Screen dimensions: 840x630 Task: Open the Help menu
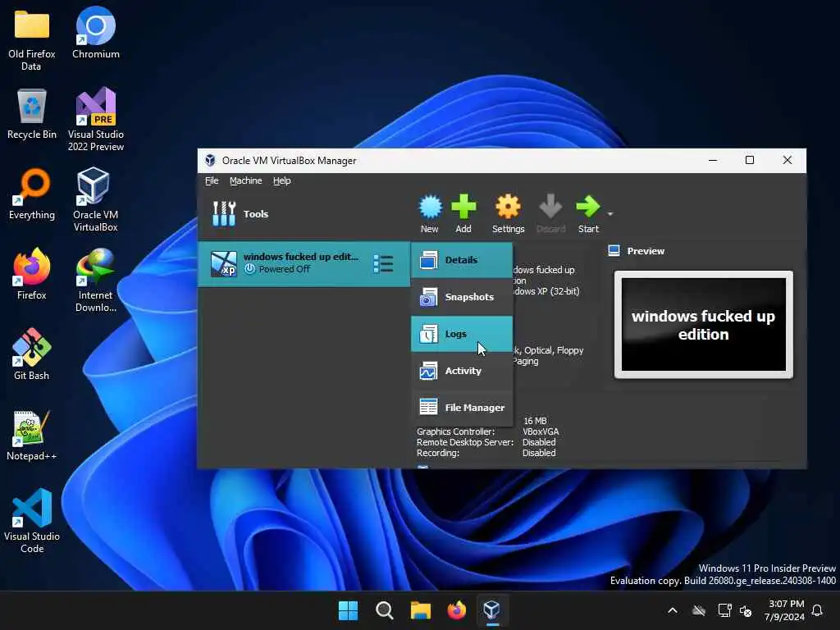click(282, 180)
